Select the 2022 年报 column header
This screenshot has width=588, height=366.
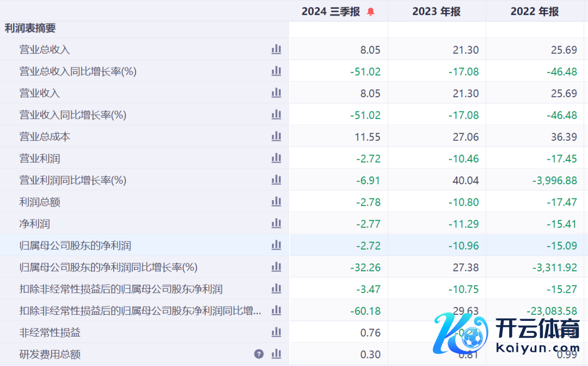pyautogui.click(x=535, y=12)
